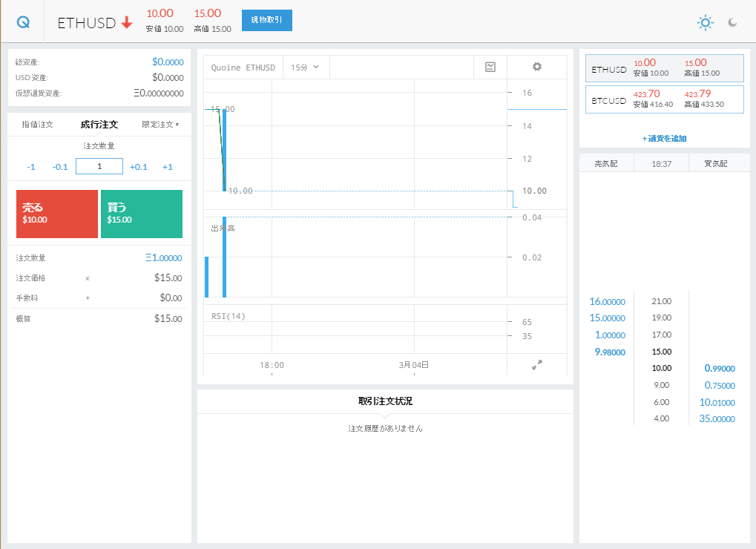Click the 売気配 column header
Image resolution: width=756 pixels, height=549 pixels.
pos(606,163)
